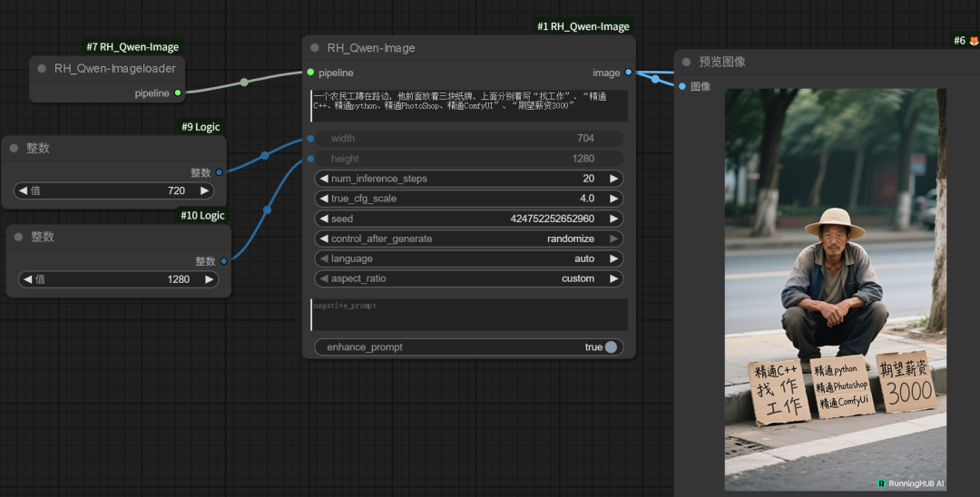This screenshot has height=497, width=980.
Task: Select previous control_after_generate option
Action: (x=324, y=239)
